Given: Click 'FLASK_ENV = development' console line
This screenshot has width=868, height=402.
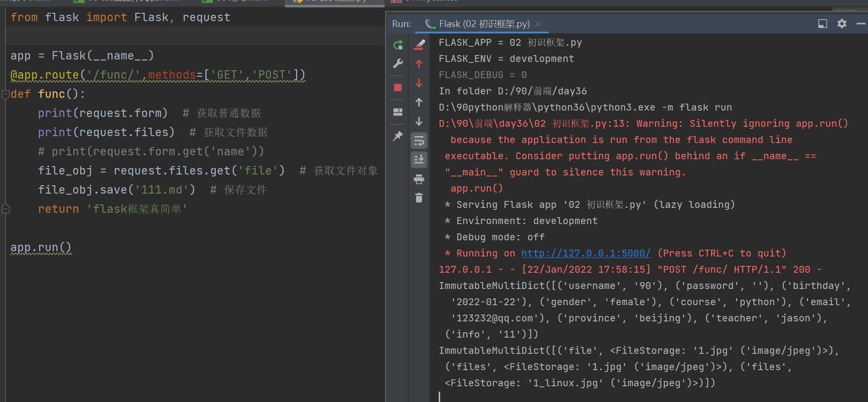Looking at the screenshot, I should pos(507,59).
